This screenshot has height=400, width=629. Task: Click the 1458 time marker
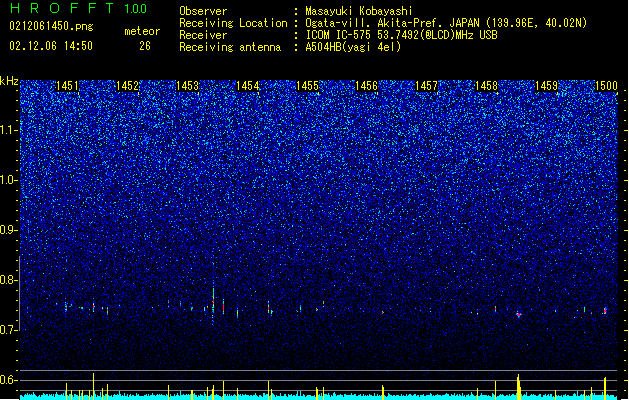[486, 86]
